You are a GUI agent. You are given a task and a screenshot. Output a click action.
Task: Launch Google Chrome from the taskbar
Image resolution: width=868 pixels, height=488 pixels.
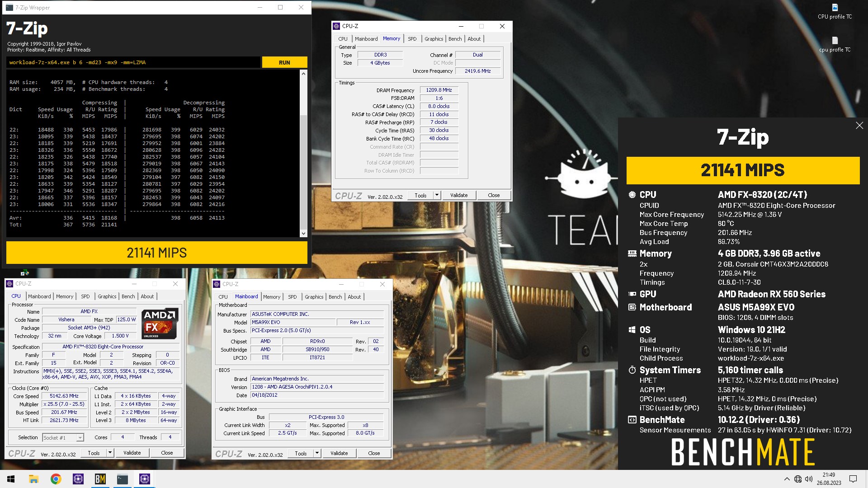point(56,479)
